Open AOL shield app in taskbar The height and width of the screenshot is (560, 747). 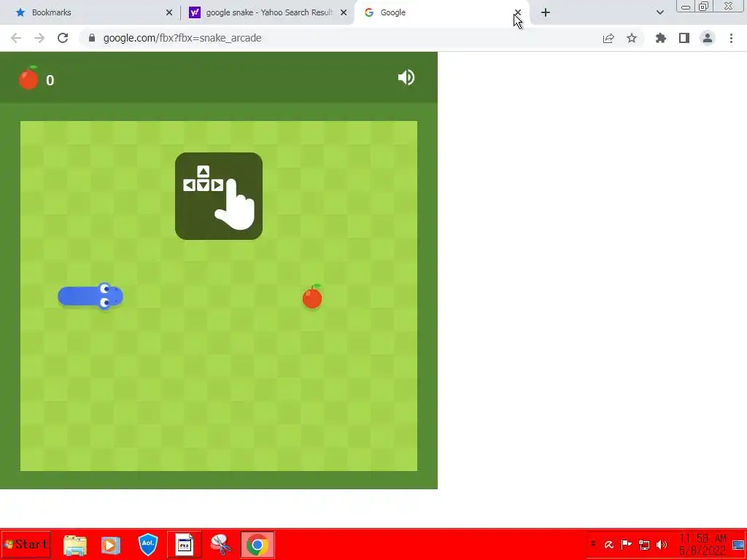147,544
